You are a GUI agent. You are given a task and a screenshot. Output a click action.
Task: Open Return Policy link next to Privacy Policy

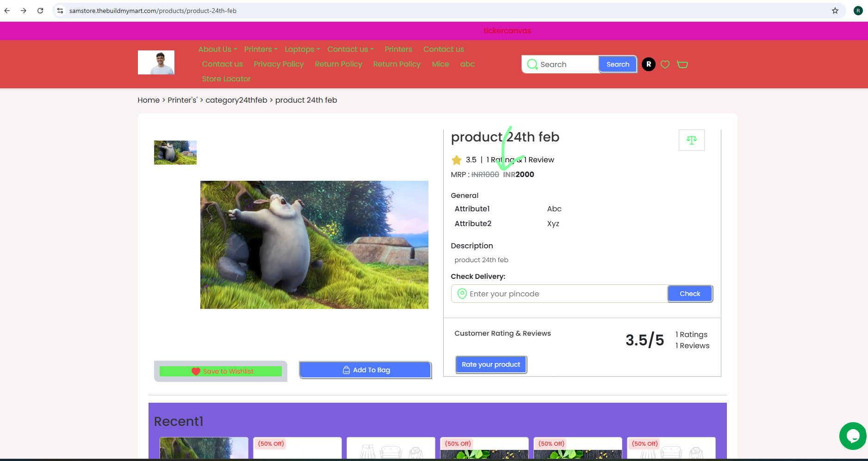click(339, 64)
